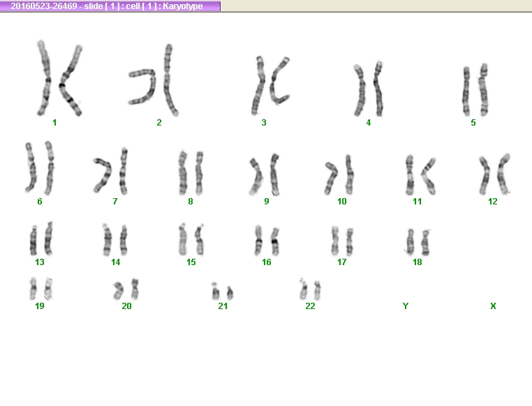
Task: Click the green label 8
Action: (x=191, y=202)
